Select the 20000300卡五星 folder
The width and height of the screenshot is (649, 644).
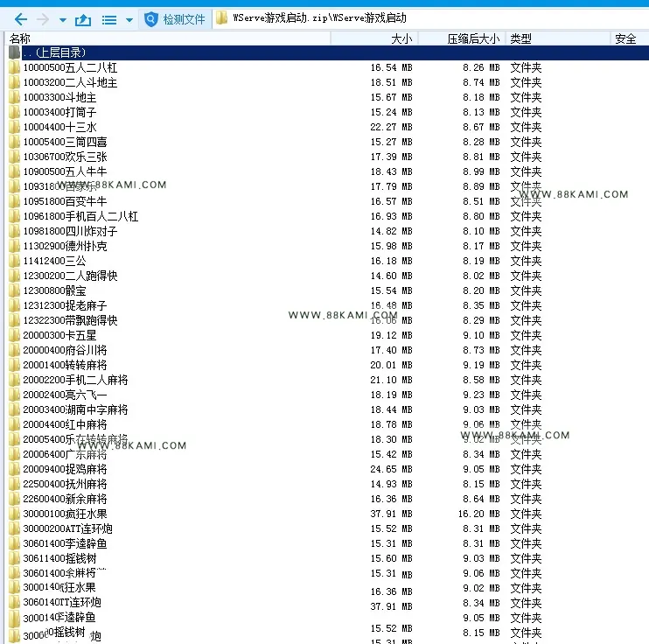59,335
